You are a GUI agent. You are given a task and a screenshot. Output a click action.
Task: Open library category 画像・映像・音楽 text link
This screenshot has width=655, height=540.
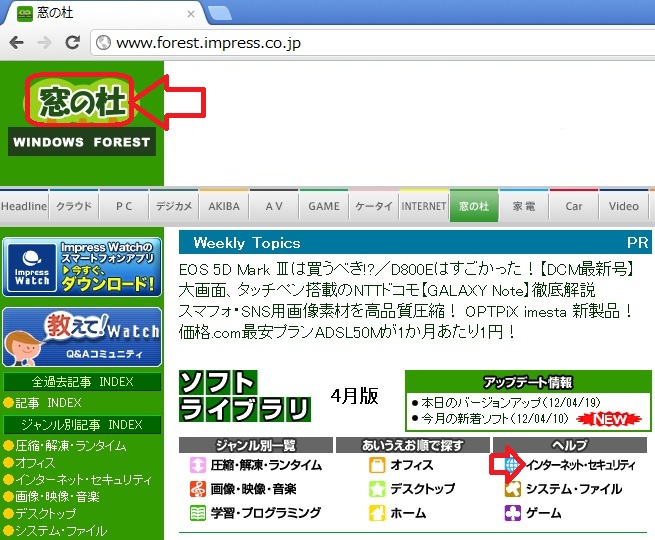(254, 489)
